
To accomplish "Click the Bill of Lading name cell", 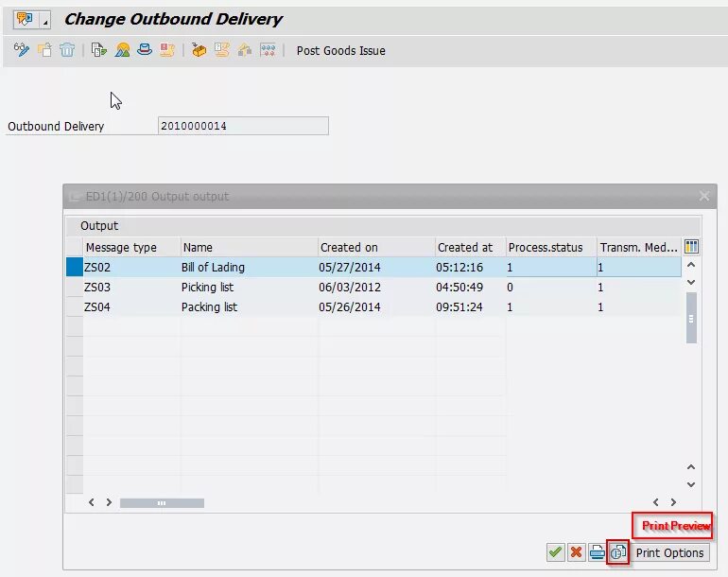I will tap(250, 267).
